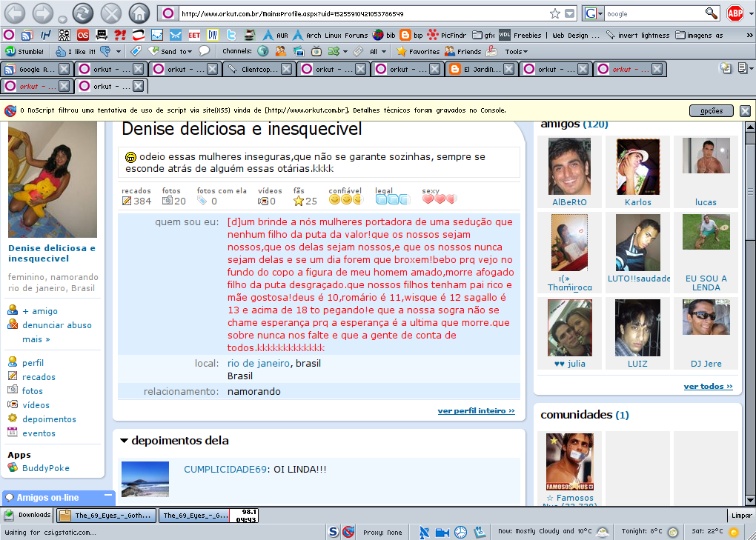Click the page vertical scrollbar down arrow

pyautogui.click(x=750, y=500)
